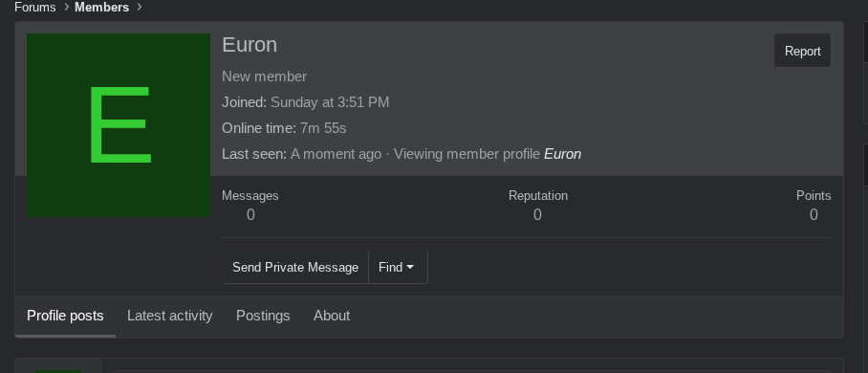The width and height of the screenshot is (868, 373).
Task: Click the 'New member' title text
Action: pyautogui.click(x=264, y=77)
